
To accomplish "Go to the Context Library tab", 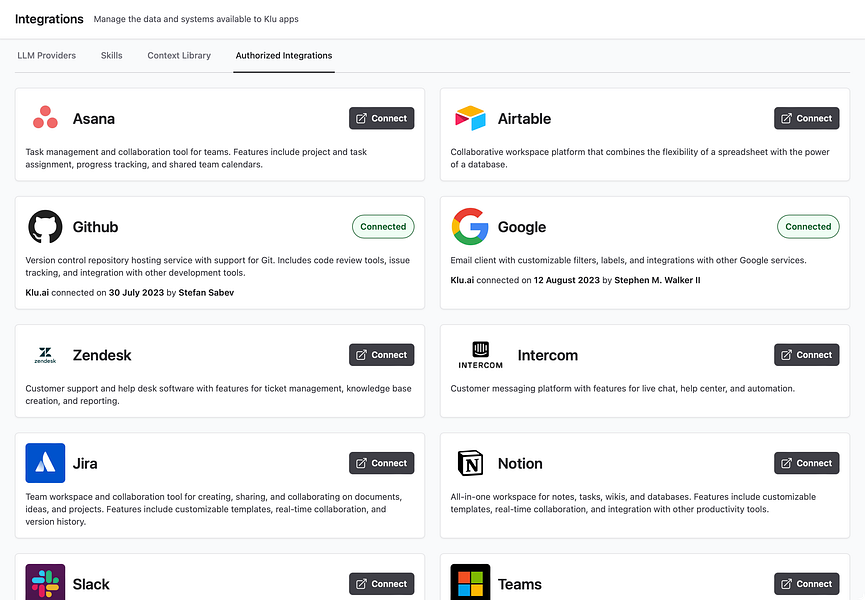I will coord(179,55).
